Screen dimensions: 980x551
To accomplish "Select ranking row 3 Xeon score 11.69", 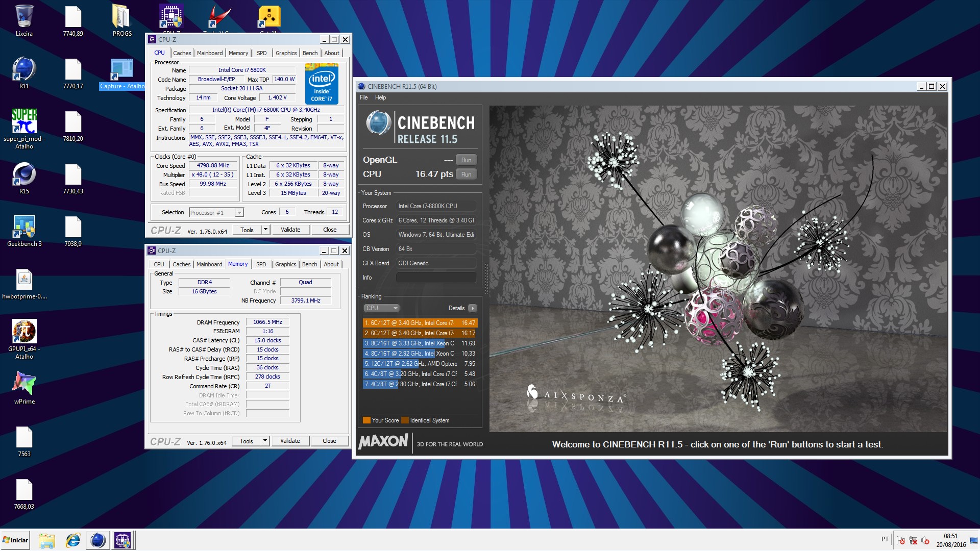I will click(x=420, y=343).
